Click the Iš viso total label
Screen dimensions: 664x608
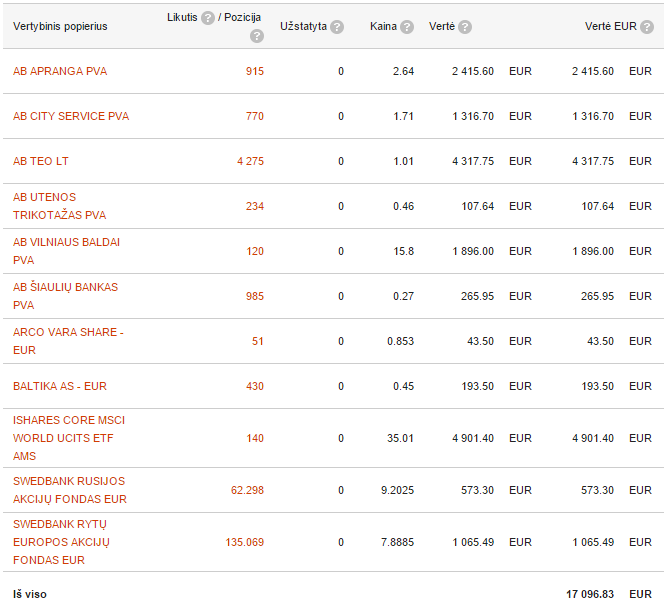30,594
